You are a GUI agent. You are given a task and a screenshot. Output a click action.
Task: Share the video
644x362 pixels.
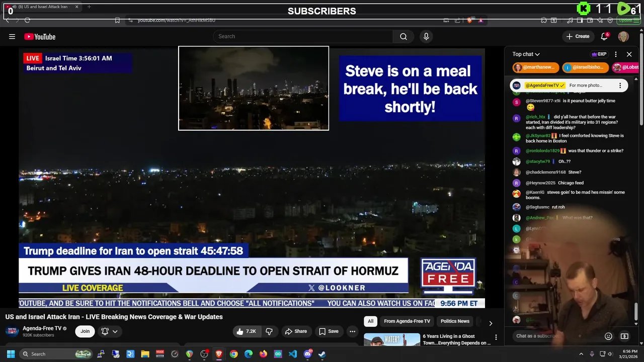[295, 331]
